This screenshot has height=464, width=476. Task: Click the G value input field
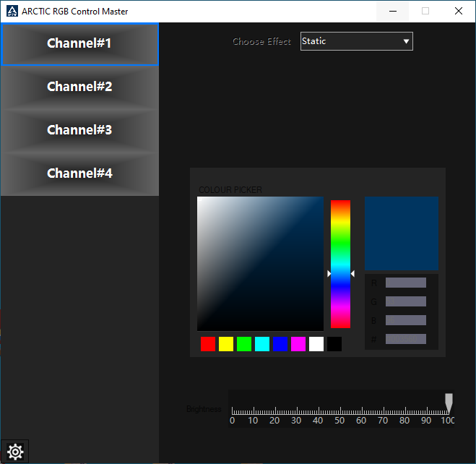click(405, 301)
